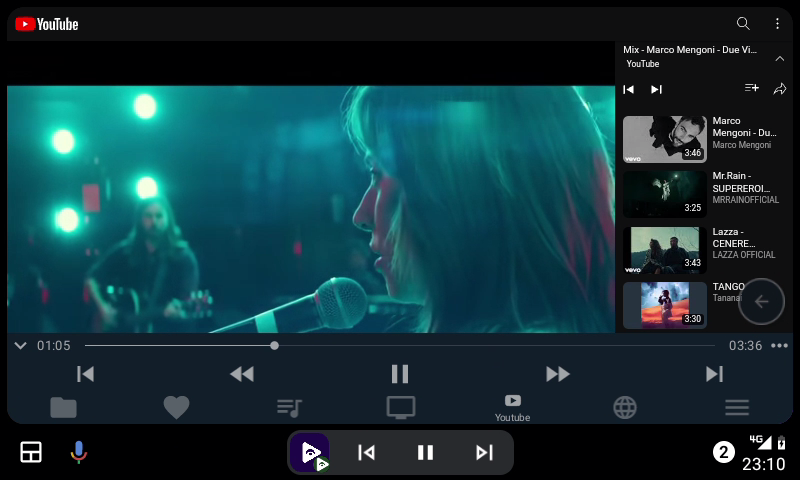Skip to previous video in Mix playlist
This screenshot has width=800, height=480.
click(x=629, y=89)
